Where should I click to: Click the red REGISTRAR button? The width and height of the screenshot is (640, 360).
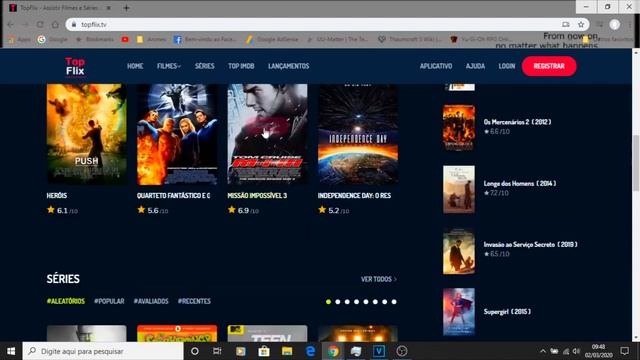point(549,66)
